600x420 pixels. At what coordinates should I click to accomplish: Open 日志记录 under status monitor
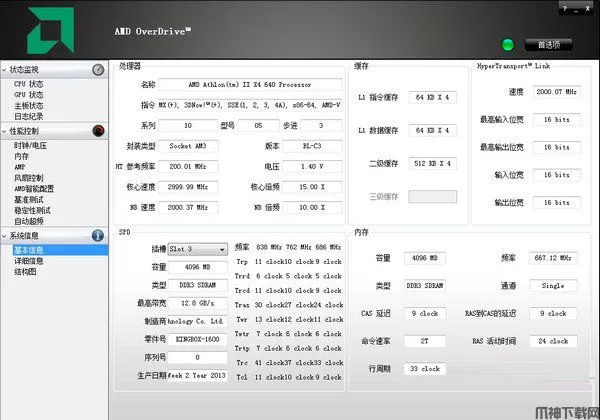(x=29, y=115)
